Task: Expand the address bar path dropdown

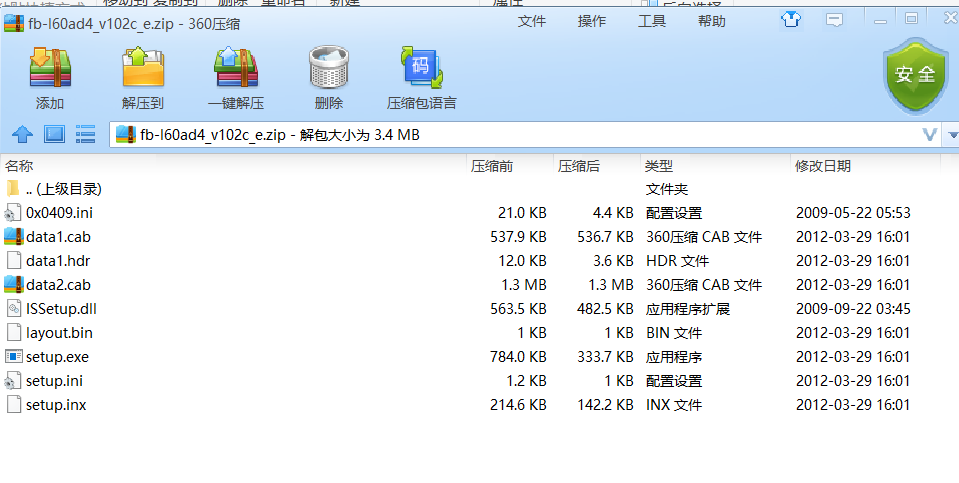Action: tap(929, 134)
